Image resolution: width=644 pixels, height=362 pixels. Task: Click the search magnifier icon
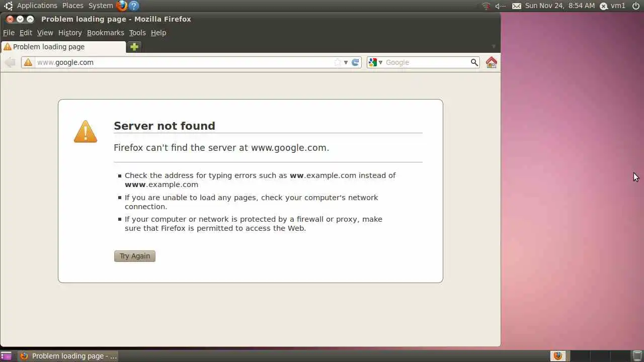(474, 62)
